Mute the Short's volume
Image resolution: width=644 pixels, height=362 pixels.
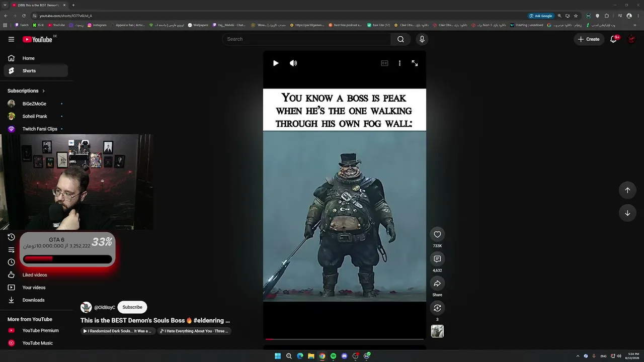(x=293, y=63)
